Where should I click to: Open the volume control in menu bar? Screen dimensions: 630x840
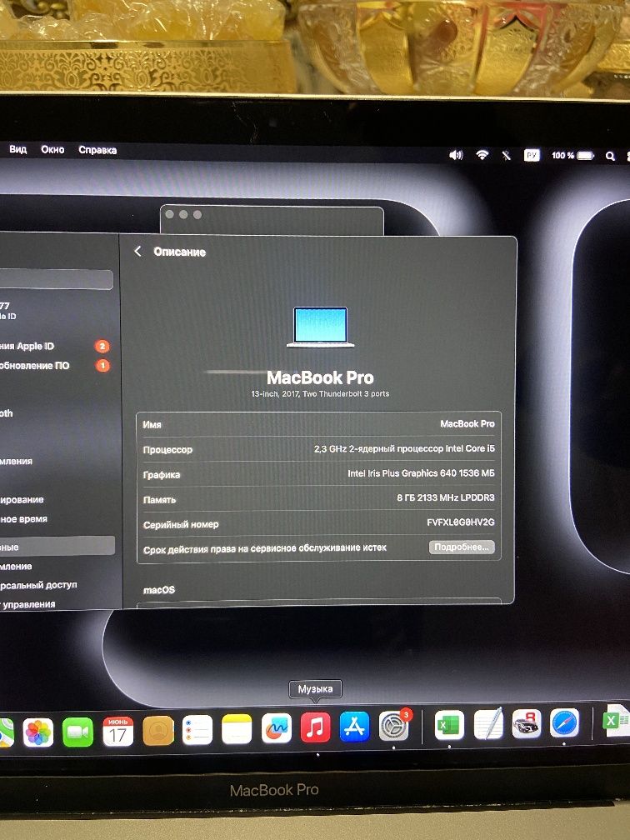(456, 155)
